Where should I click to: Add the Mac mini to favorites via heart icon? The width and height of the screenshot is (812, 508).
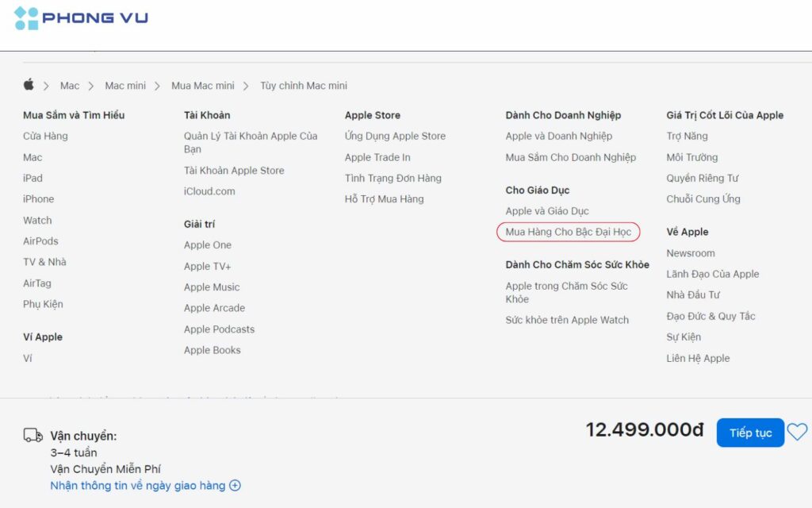pos(798,432)
